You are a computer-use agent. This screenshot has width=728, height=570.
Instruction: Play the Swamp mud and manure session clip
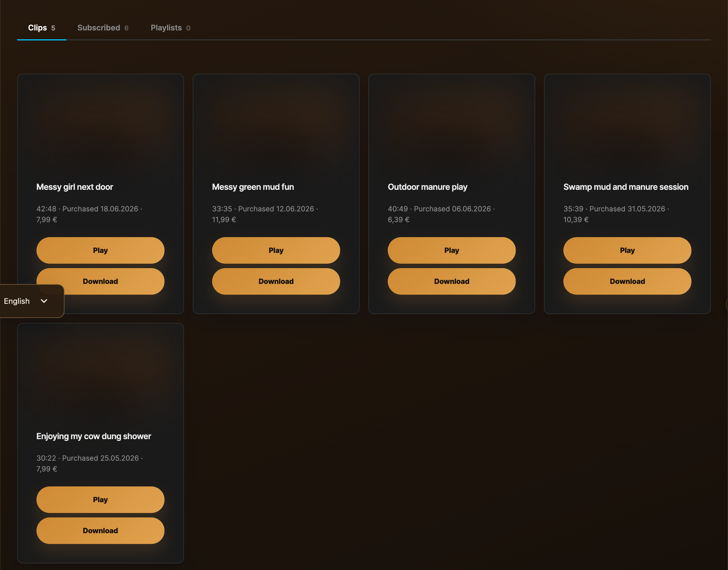627,250
